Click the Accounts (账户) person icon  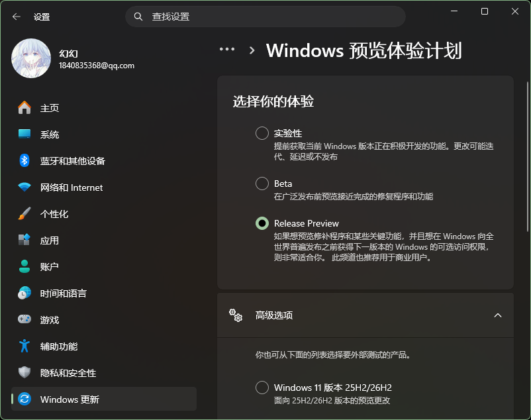pyautogui.click(x=24, y=266)
